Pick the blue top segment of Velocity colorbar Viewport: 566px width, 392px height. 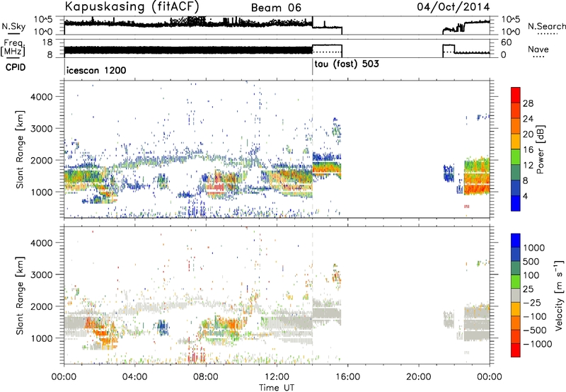pos(516,241)
